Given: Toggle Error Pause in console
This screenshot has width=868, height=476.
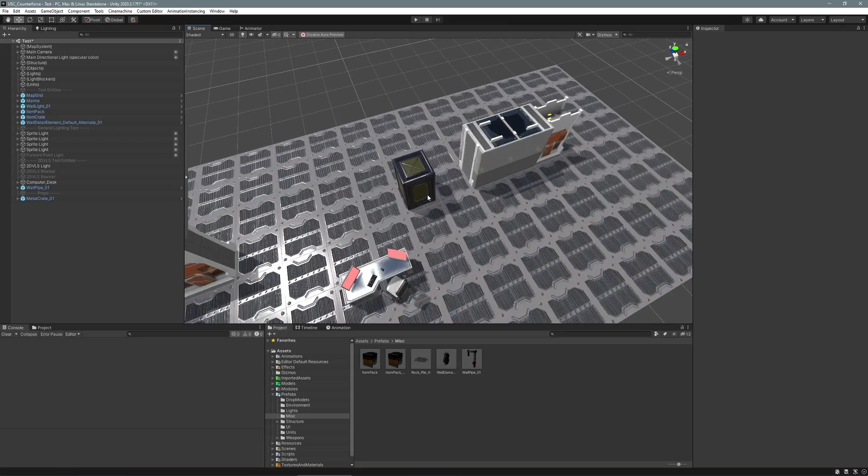Looking at the screenshot, I should coord(52,334).
